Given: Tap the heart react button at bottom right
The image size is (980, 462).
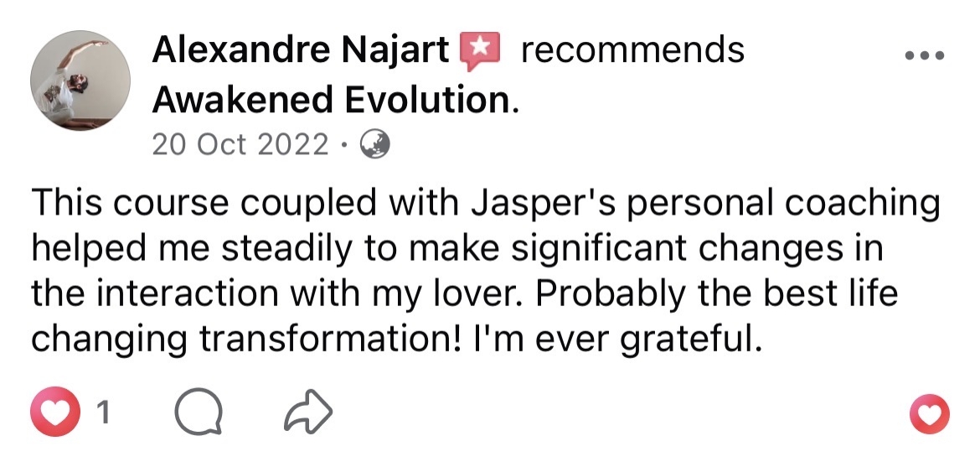Looking at the screenshot, I should pyautogui.click(x=929, y=413).
